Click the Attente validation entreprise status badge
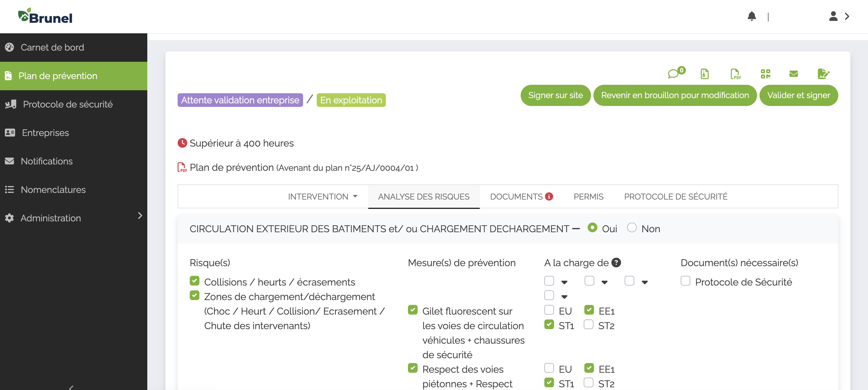This screenshot has width=868, height=390. [240, 100]
